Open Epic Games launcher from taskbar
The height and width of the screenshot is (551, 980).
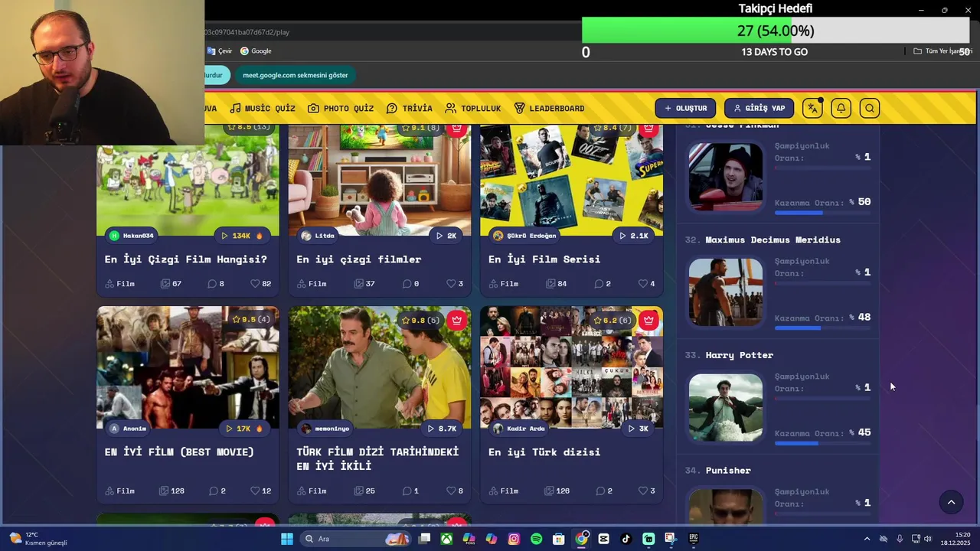(694, 539)
